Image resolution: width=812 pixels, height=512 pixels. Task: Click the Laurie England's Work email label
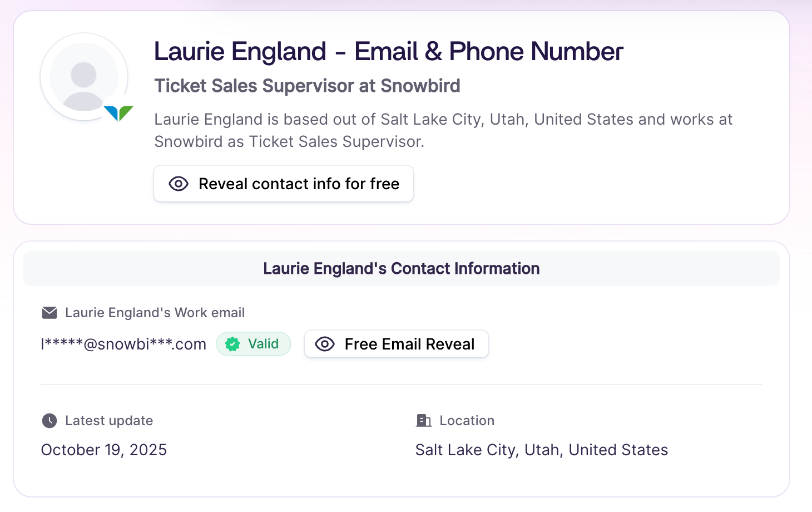click(x=155, y=313)
